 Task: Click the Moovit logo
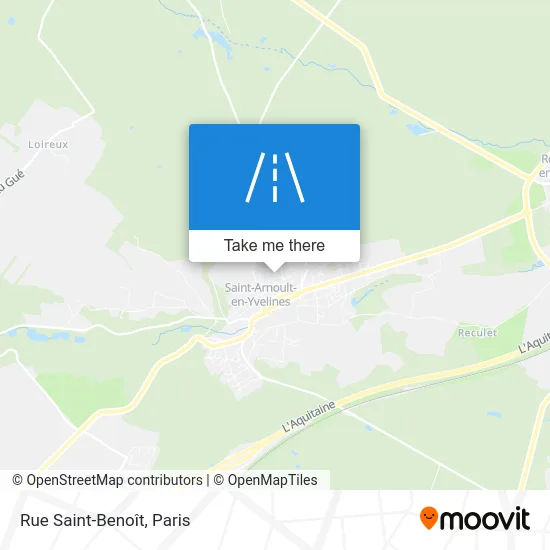click(x=475, y=518)
